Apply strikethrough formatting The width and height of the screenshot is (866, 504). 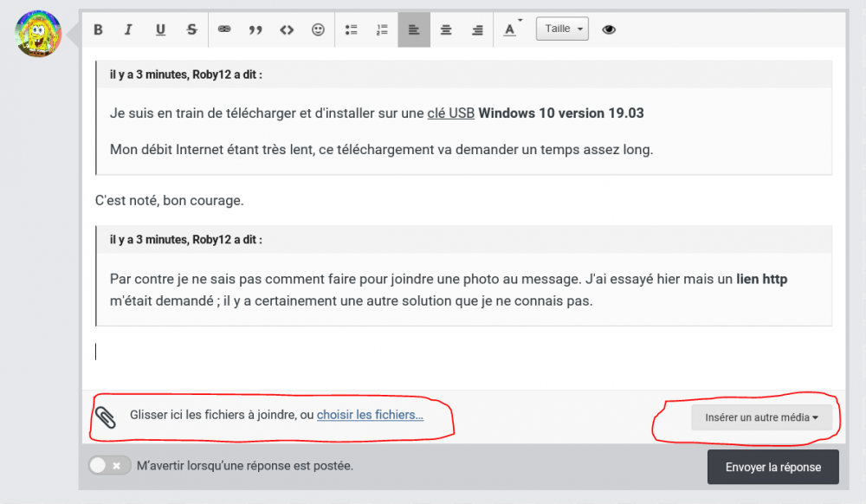(191, 29)
